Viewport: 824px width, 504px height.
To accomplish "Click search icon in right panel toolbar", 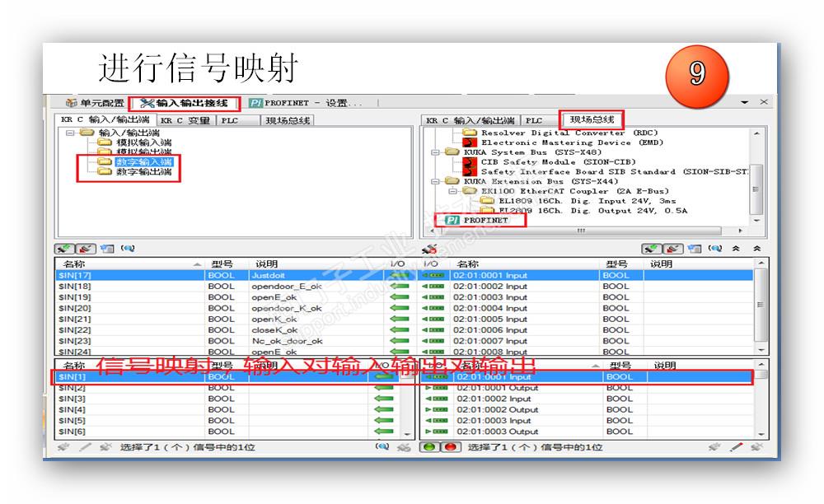I will (714, 249).
